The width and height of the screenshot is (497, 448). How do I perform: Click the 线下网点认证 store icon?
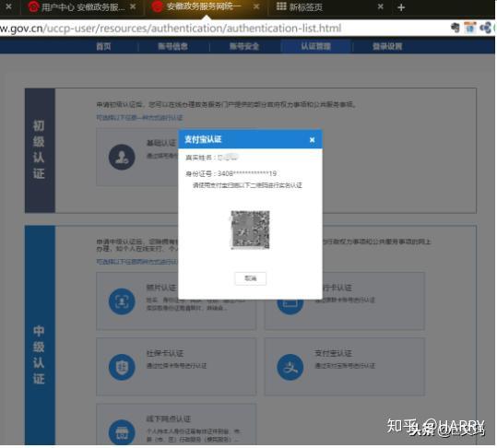pos(122,432)
